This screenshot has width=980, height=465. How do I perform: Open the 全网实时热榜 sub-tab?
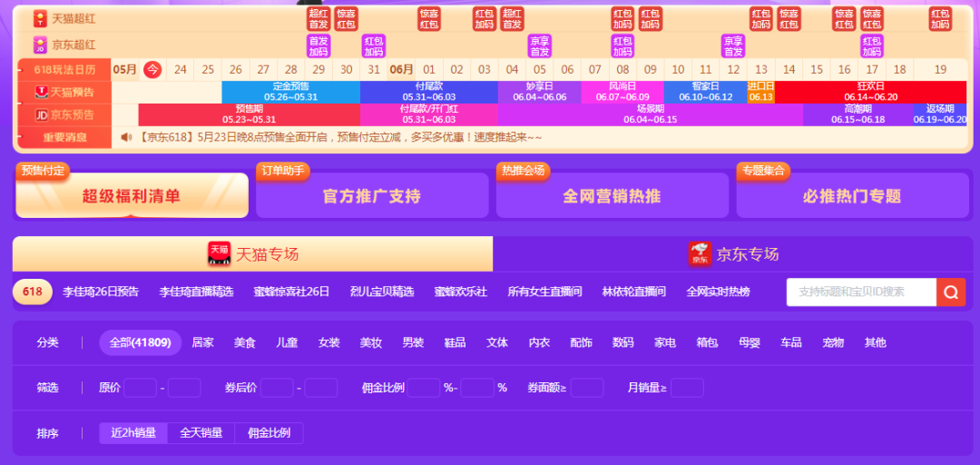(x=718, y=292)
